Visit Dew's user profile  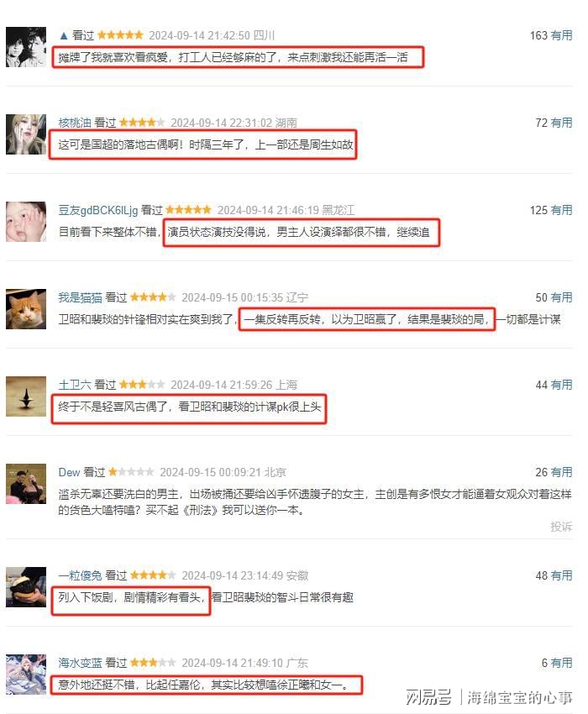69,472
